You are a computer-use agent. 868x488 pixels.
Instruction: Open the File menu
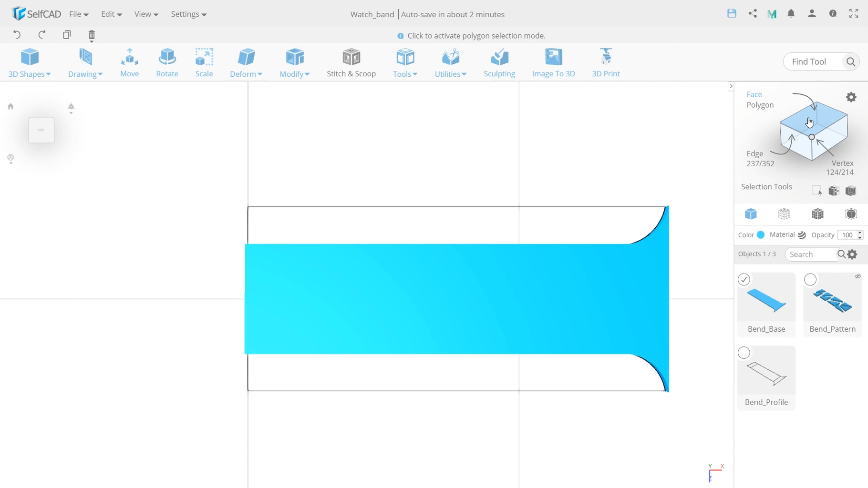(79, 14)
